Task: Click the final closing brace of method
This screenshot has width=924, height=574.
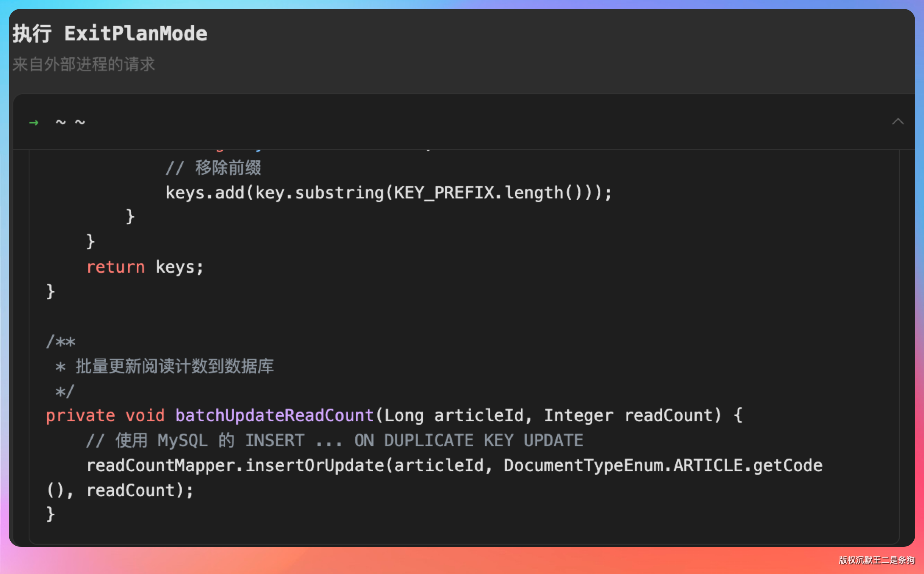Action: [50, 514]
